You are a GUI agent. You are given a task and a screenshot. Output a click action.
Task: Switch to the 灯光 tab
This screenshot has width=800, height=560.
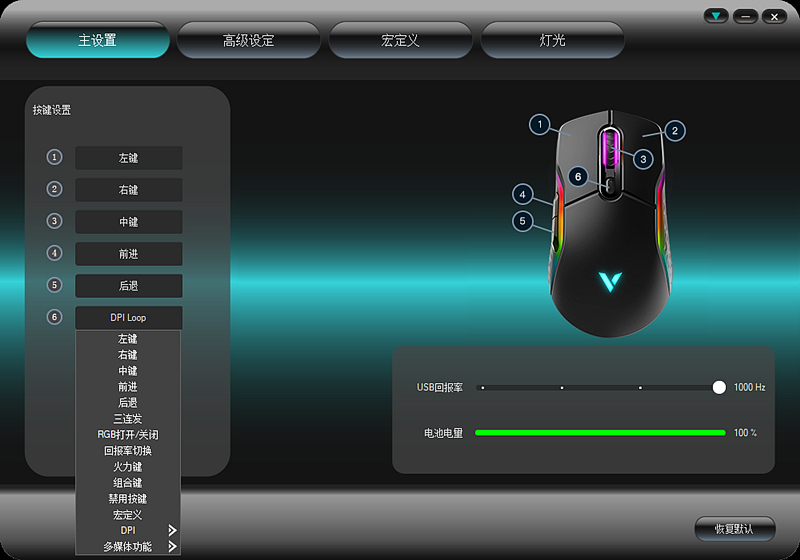tap(552, 40)
